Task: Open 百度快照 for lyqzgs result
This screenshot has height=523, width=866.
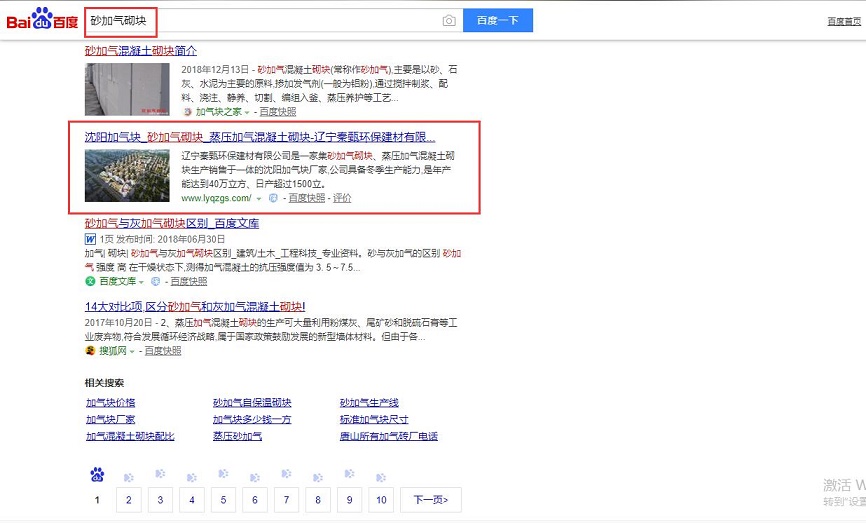Action: click(307, 198)
